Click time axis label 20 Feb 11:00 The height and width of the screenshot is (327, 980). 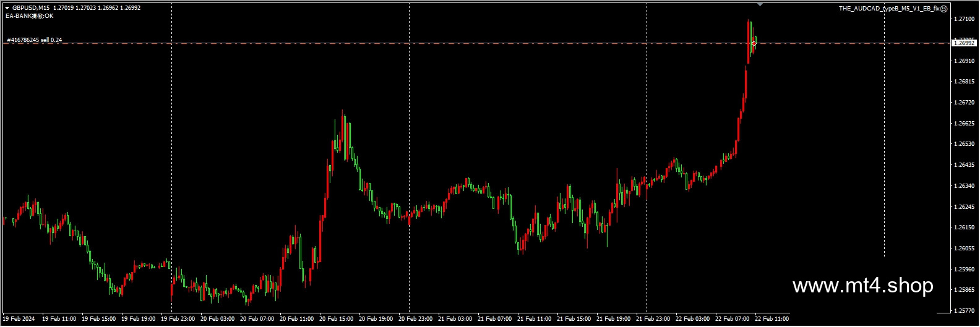tap(296, 320)
